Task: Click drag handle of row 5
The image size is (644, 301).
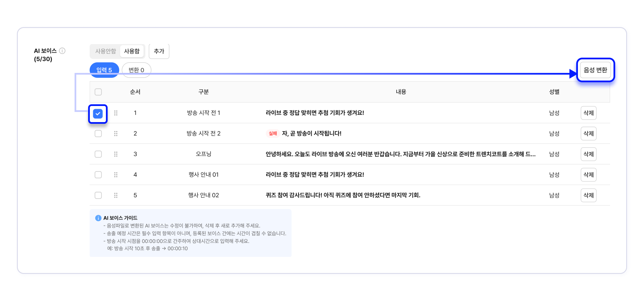Action: click(115, 195)
